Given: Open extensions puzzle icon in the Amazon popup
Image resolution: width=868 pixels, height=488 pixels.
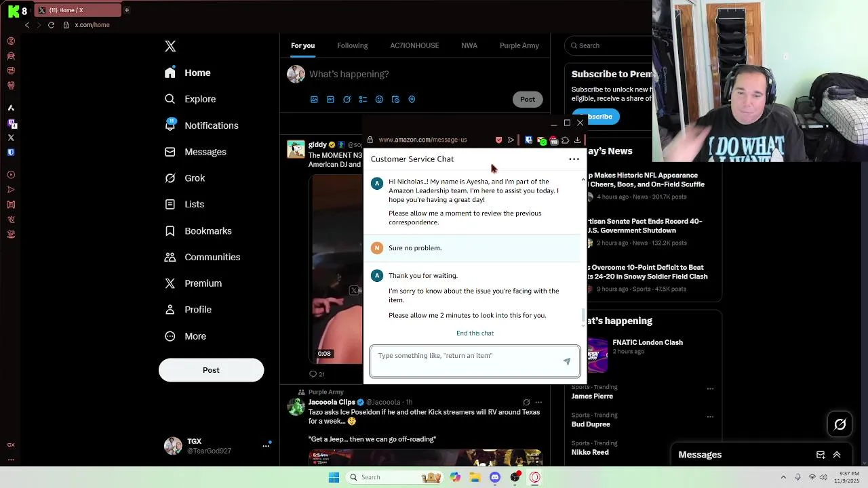Looking at the screenshot, I should point(565,140).
